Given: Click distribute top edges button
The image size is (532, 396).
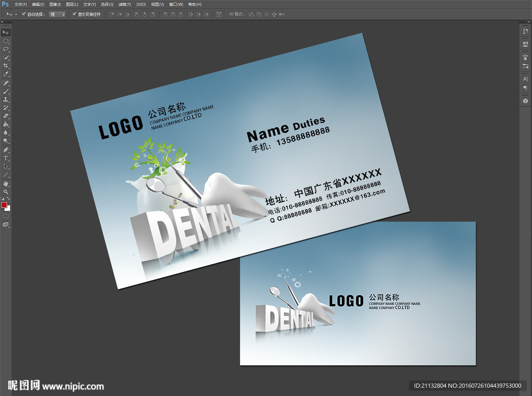Looking at the screenshot, I should (165, 14).
